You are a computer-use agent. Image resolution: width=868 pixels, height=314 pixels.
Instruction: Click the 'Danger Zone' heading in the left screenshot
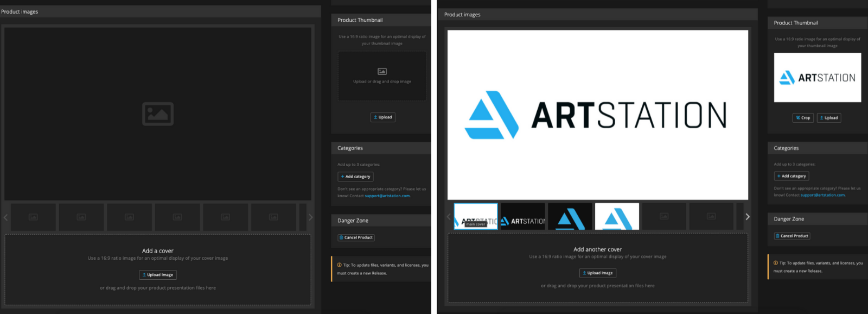[353, 221]
